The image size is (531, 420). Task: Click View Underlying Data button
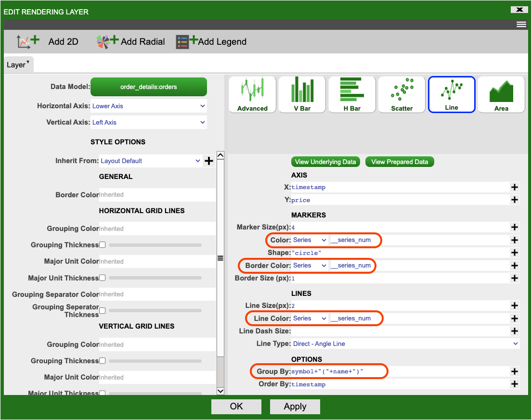(x=325, y=162)
